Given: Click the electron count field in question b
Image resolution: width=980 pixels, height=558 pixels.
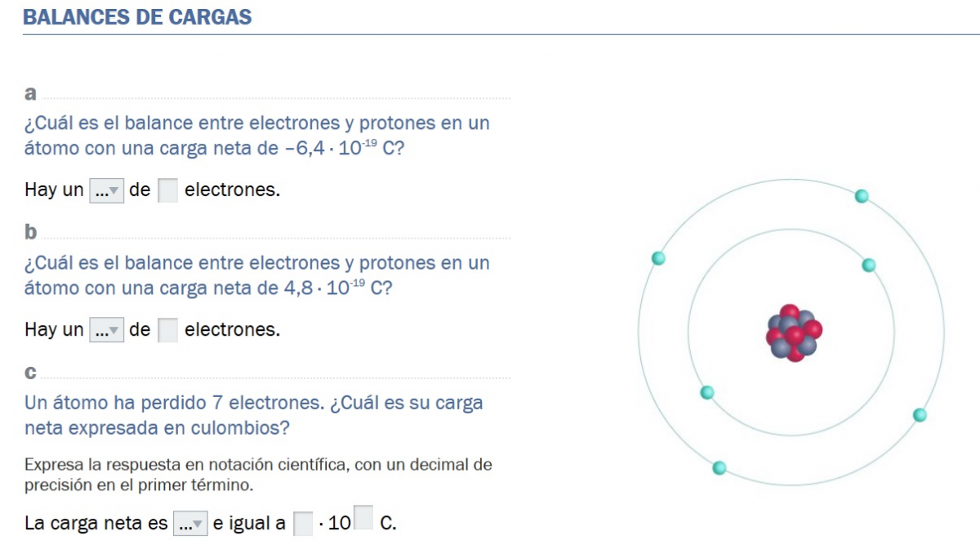Looking at the screenshot, I should click(167, 330).
